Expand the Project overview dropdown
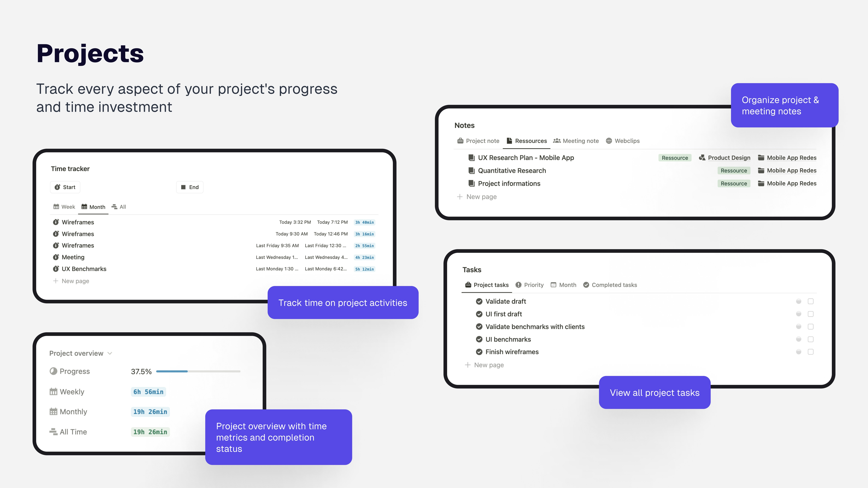 pyautogui.click(x=110, y=353)
